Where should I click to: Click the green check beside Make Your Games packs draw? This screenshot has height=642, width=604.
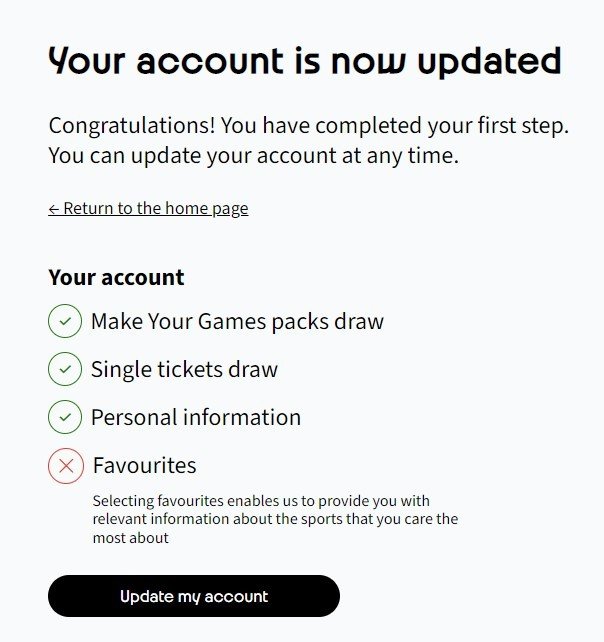tap(65, 321)
